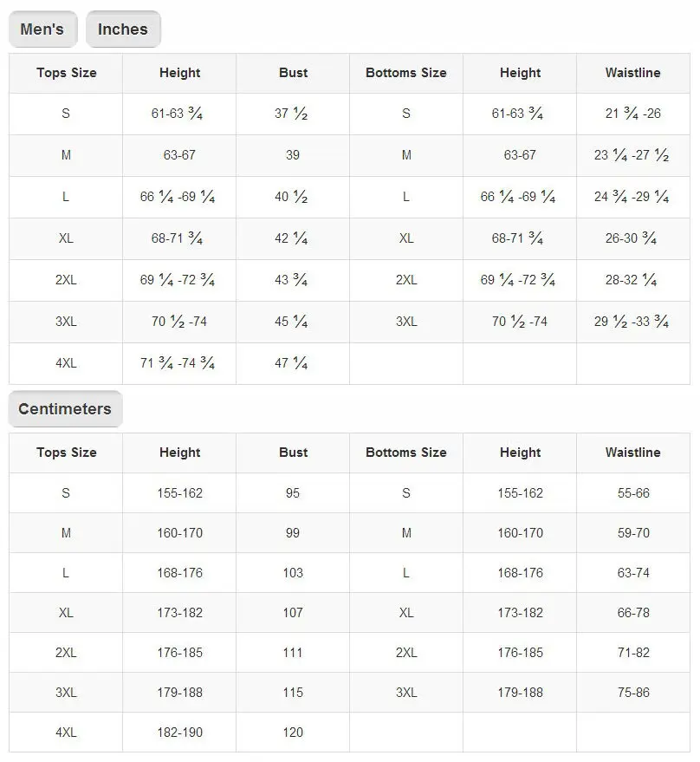
Task: Click the Men's button
Action: (x=42, y=29)
